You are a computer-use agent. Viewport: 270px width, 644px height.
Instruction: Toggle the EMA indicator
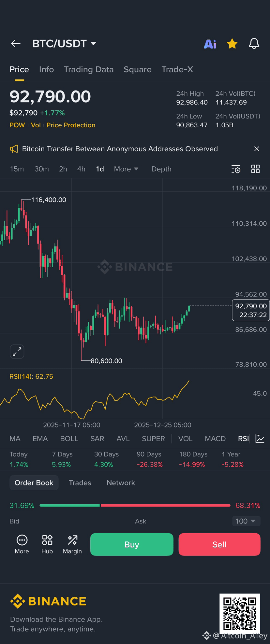[40, 439]
